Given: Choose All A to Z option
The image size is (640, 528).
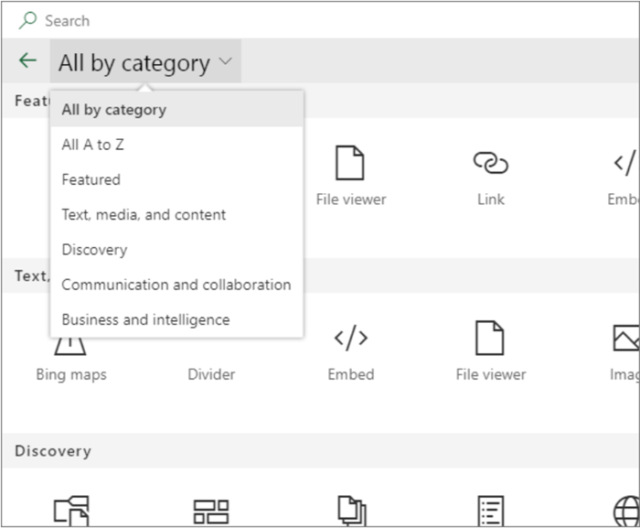Looking at the screenshot, I should (93, 145).
